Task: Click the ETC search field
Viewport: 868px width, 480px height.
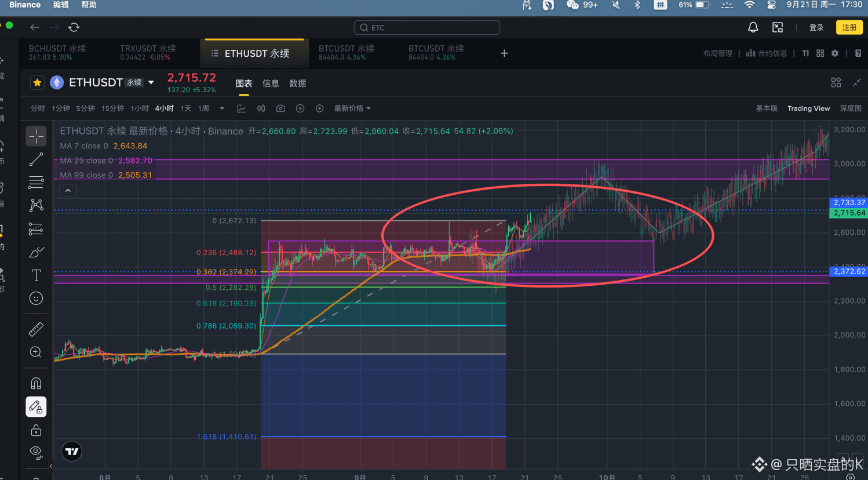Action: coord(427,27)
